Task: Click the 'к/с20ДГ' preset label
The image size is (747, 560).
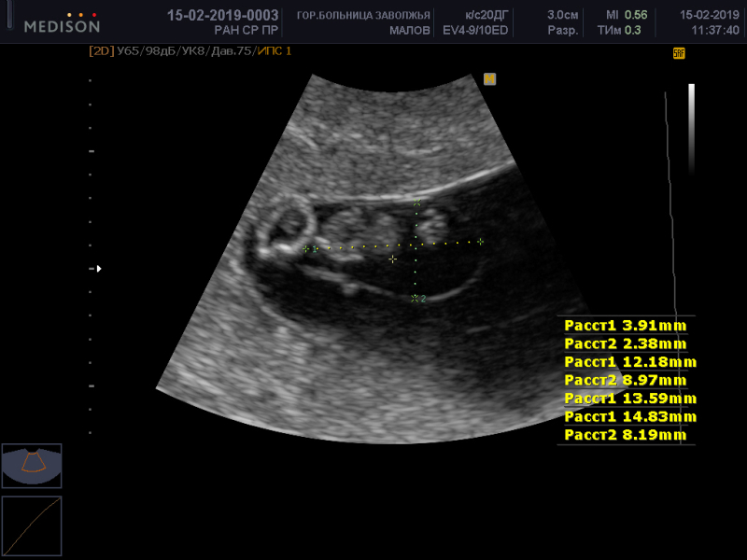Action: click(486, 16)
